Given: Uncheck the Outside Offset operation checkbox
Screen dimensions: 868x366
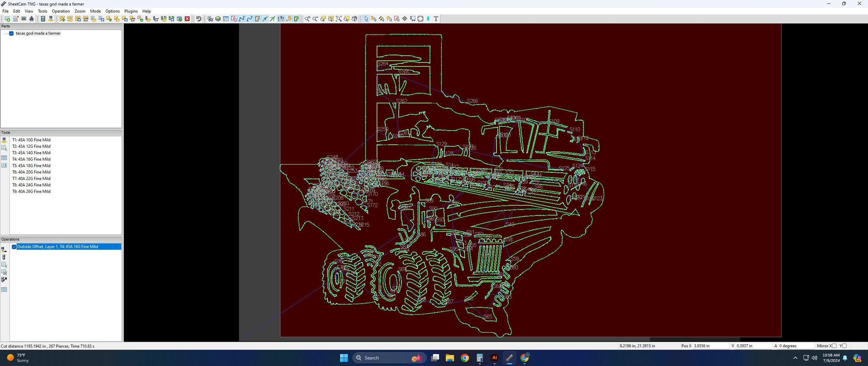Looking at the screenshot, I should [14, 247].
